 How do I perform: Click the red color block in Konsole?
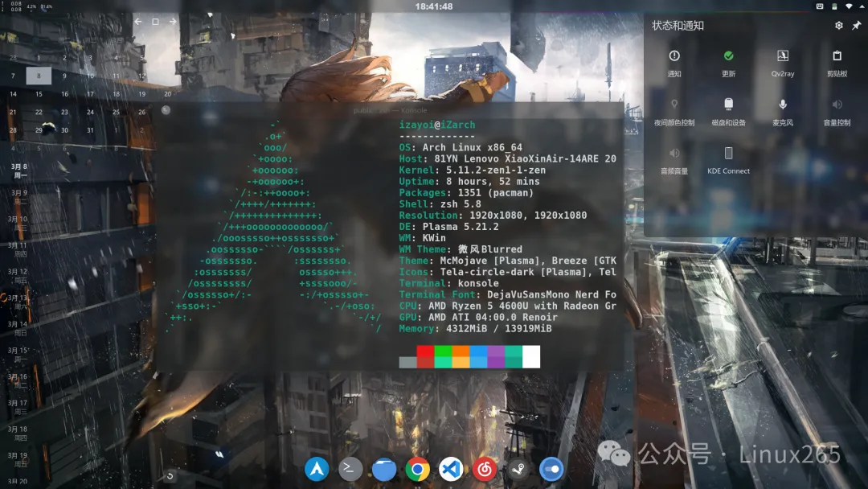tap(425, 356)
